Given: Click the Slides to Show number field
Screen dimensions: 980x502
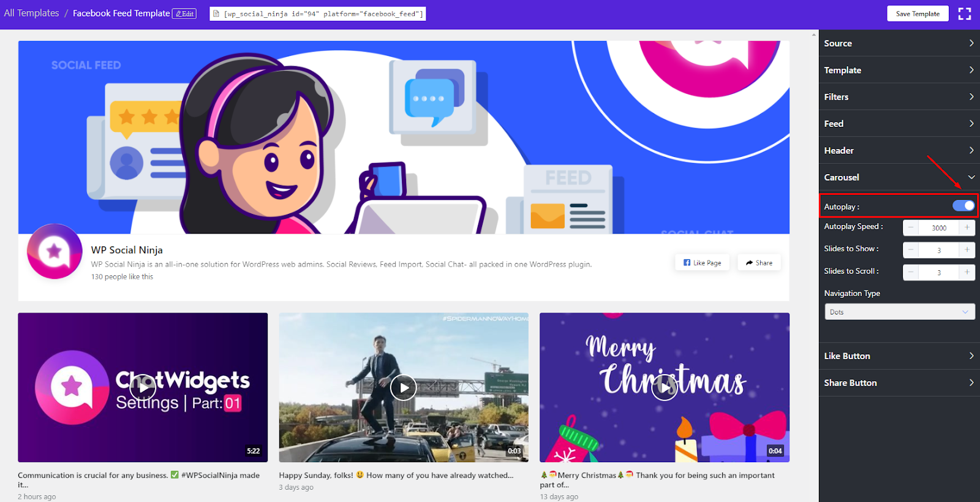Looking at the screenshot, I should pos(939,249).
